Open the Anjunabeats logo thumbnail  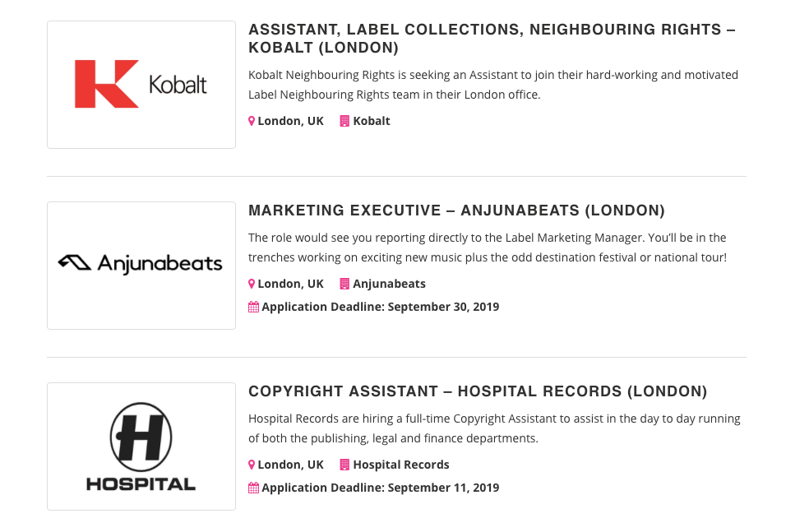coord(141,266)
